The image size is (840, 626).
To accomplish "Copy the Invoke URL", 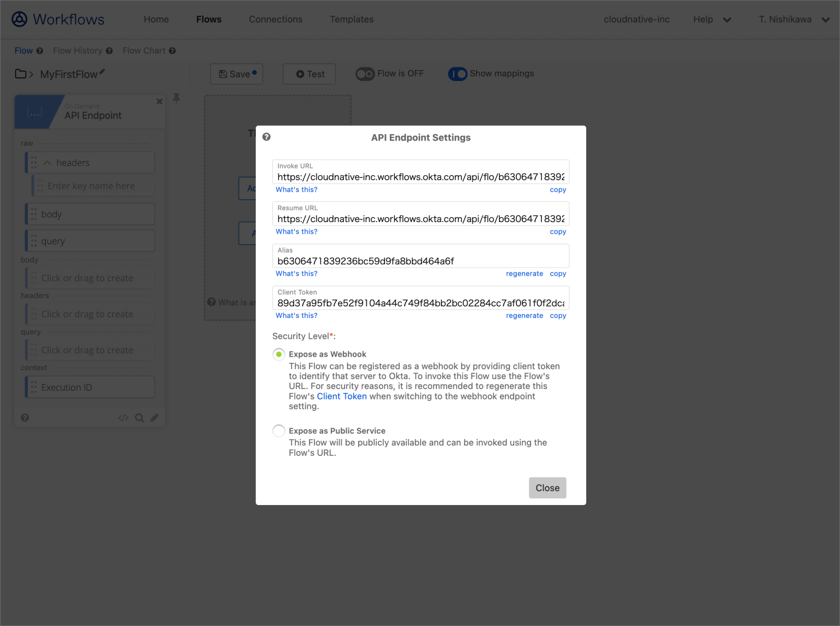I will (558, 189).
